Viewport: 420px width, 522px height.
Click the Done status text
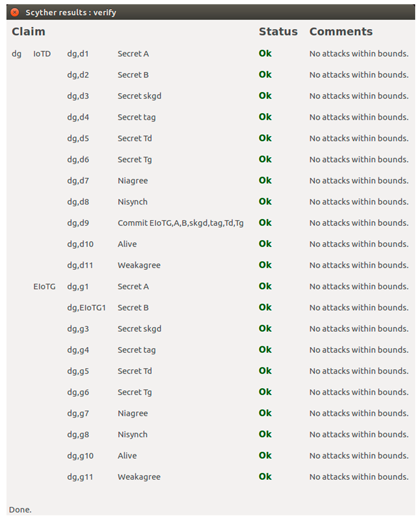pyautogui.click(x=20, y=510)
